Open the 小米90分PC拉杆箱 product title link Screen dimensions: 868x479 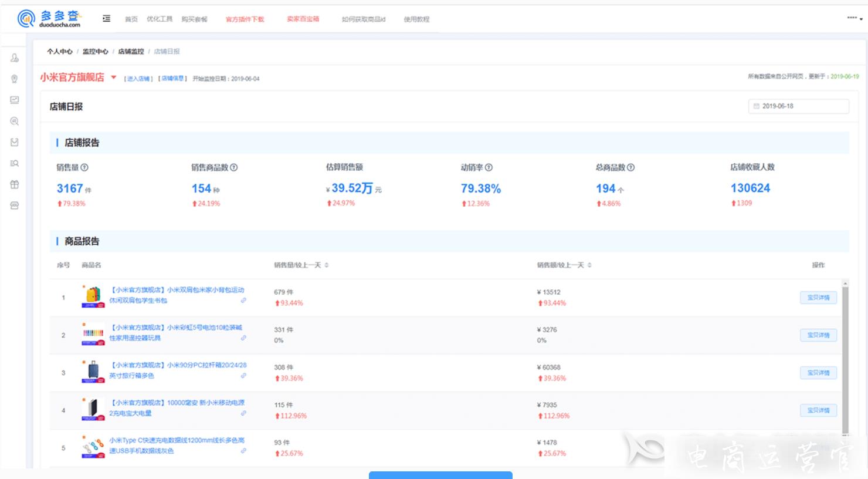point(178,370)
